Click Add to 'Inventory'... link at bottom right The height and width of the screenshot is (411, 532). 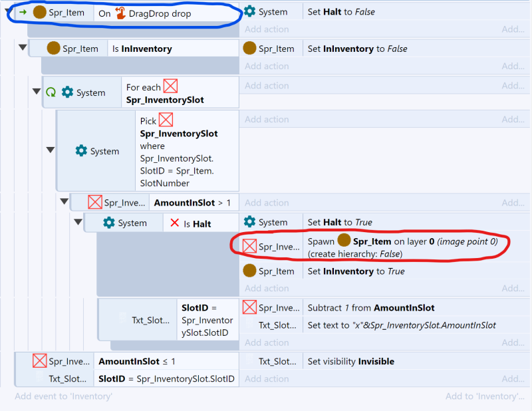click(x=485, y=396)
